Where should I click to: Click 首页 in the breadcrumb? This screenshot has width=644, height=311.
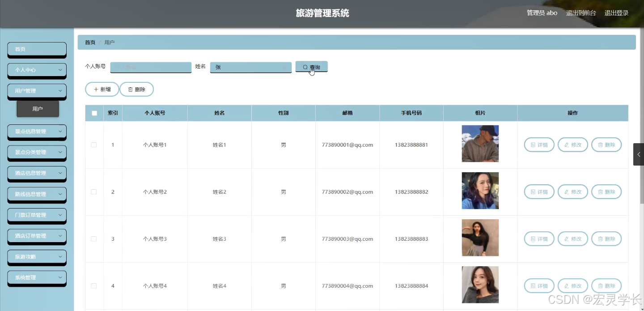click(x=89, y=42)
